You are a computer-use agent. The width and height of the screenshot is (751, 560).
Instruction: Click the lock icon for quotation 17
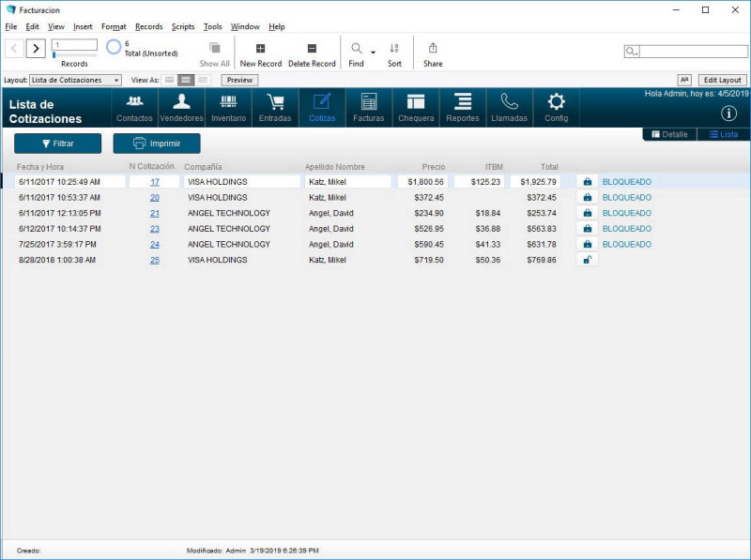click(x=588, y=182)
